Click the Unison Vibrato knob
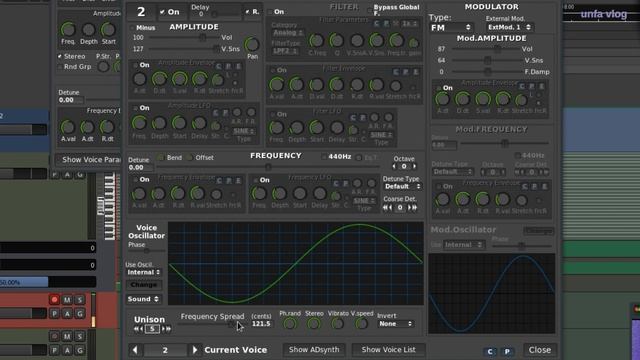 pyautogui.click(x=337, y=324)
